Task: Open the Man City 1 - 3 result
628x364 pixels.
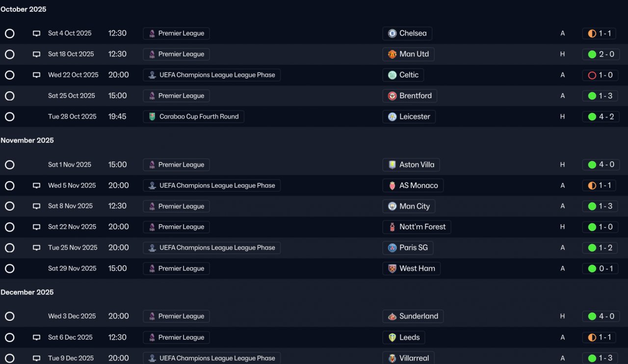Action: coord(601,207)
